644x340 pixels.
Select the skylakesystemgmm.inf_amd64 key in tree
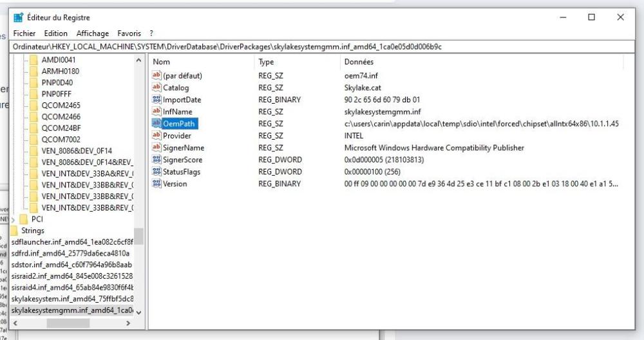[72, 310]
